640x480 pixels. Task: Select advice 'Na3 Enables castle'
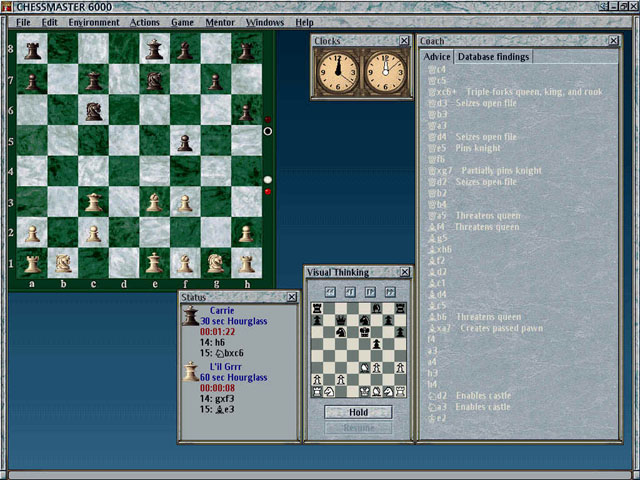[469, 407]
